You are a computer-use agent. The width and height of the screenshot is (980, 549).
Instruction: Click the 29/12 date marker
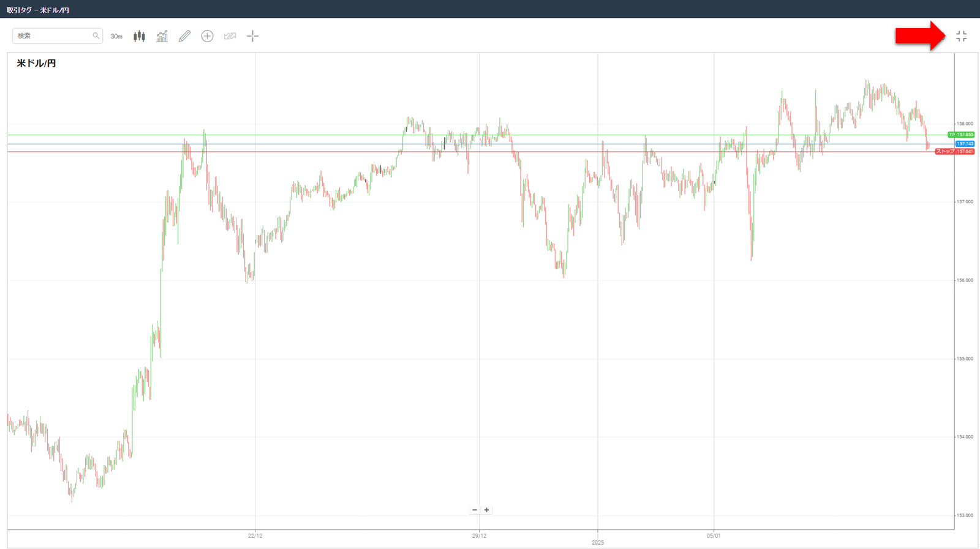tap(479, 536)
